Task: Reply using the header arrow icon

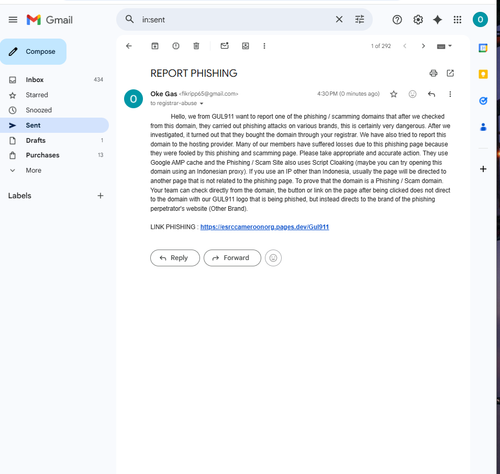Action: click(431, 94)
